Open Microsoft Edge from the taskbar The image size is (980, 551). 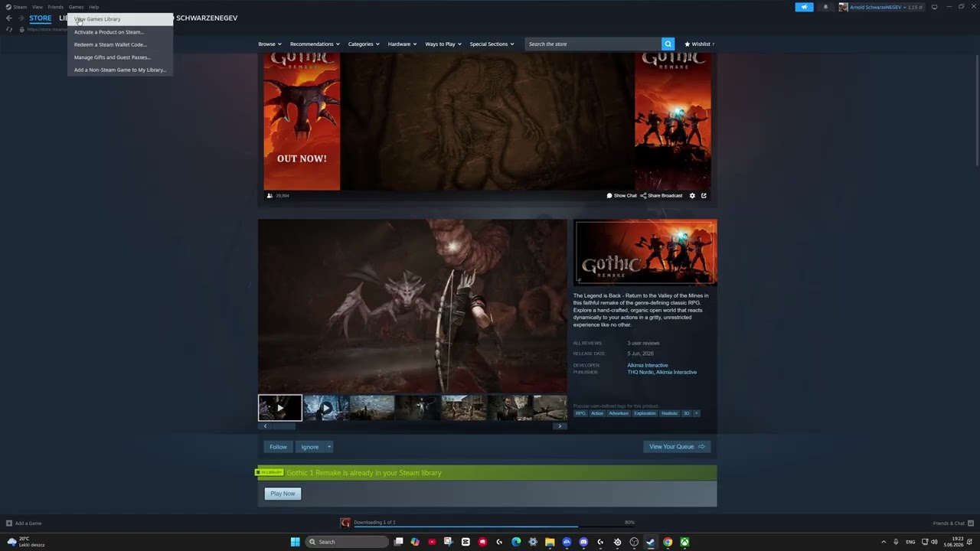click(x=516, y=542)
